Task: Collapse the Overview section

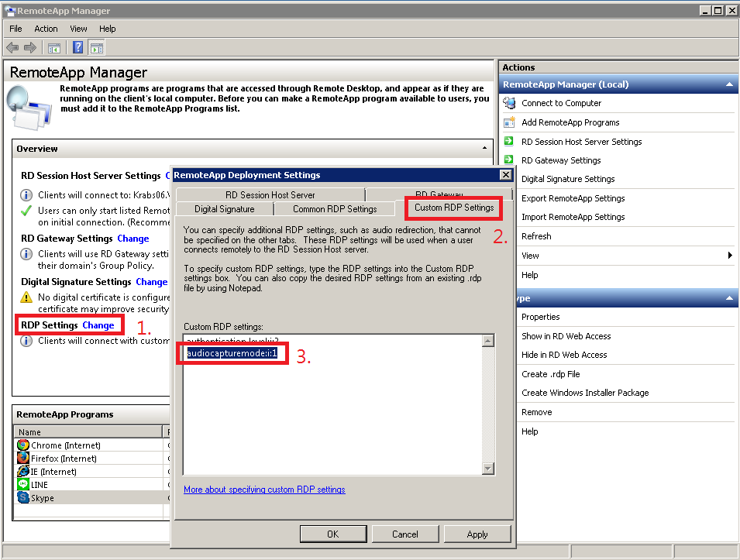Action: pos(484,149)
